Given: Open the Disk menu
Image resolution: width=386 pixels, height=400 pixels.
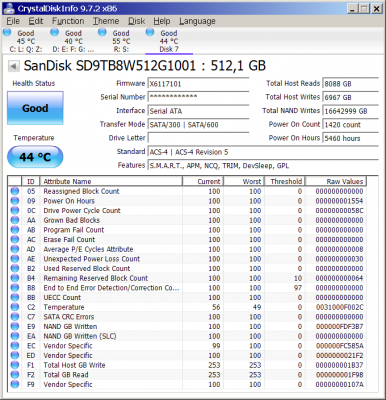Looking at the screenshot, I should [137, 21].
